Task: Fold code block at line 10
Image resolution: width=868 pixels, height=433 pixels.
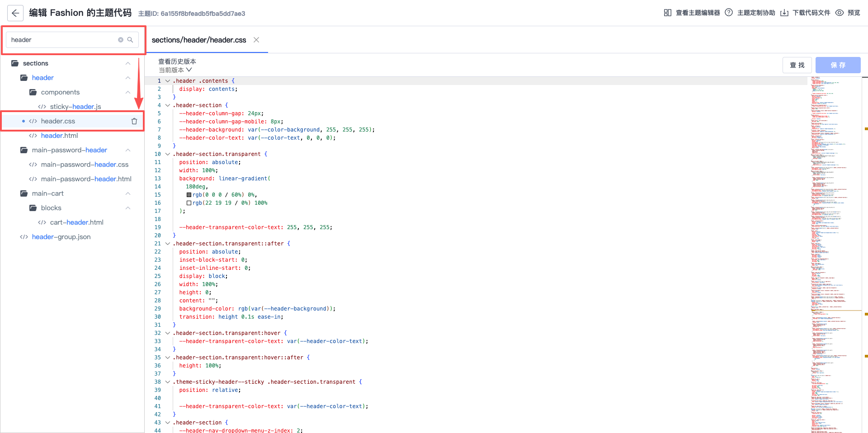Action: pyautogui.click(x=168, y=154)
